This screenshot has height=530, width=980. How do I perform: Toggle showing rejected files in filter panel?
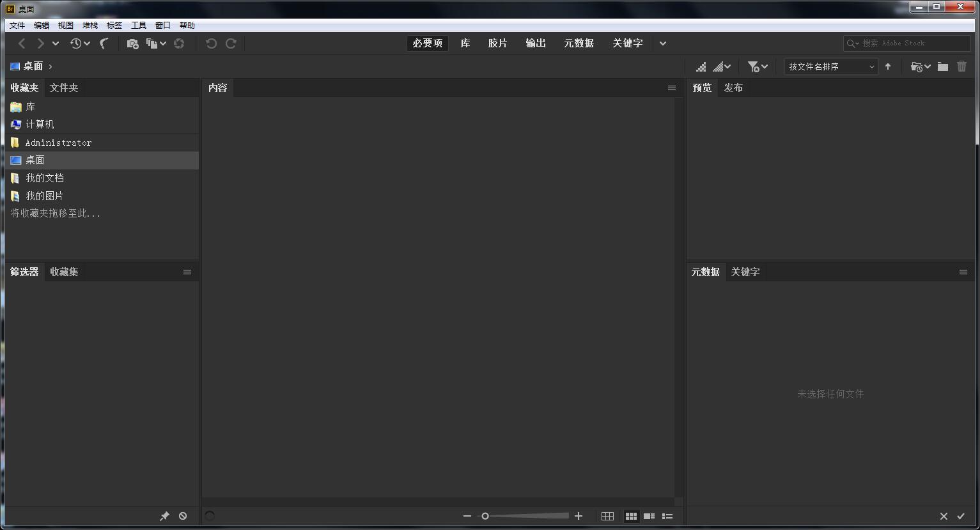pos(183,515)
